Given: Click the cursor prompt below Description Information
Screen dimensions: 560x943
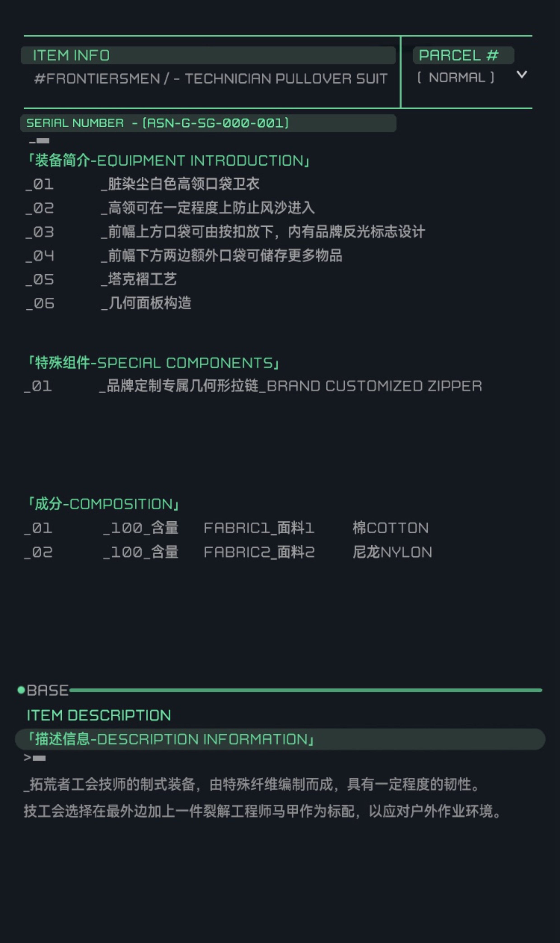Looking at the screenshot, I should [x=35, y=758].
